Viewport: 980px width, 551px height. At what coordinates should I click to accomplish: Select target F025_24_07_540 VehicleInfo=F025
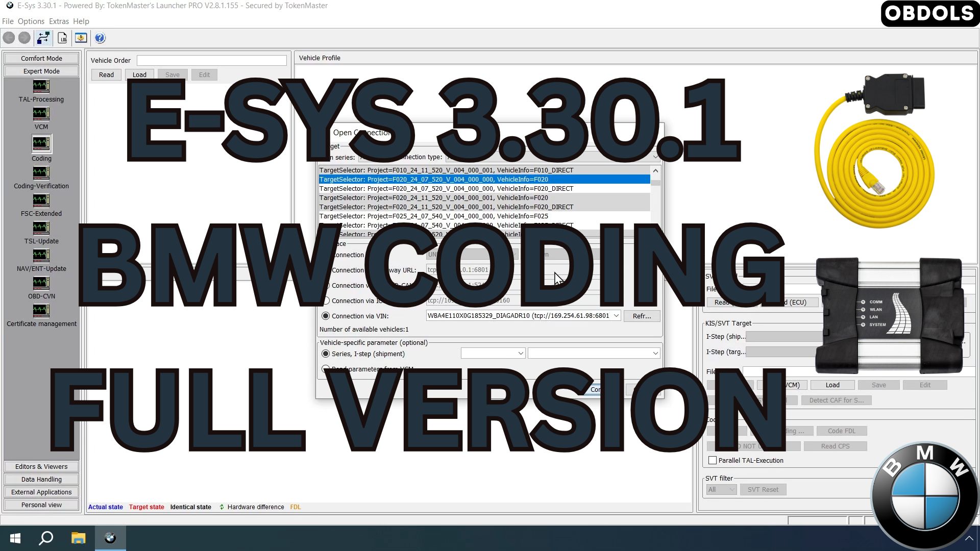[484, 216]
